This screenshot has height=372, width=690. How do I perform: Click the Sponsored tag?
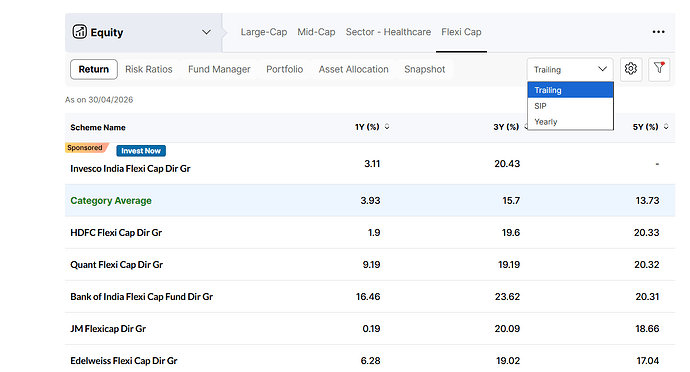point(86,147)
